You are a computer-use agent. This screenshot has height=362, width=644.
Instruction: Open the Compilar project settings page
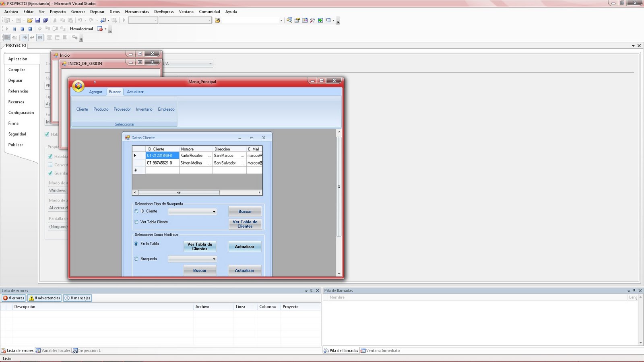(17, 70)
